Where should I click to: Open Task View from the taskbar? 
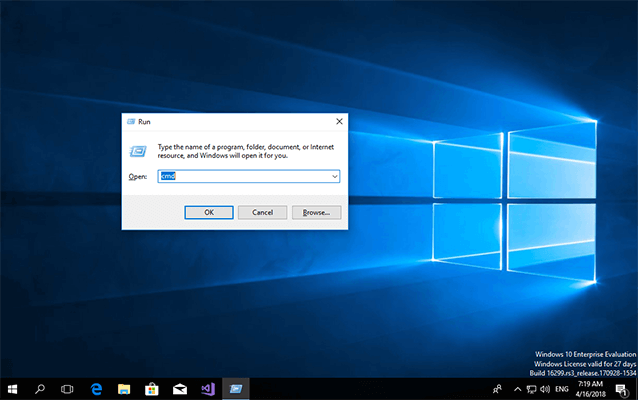click(68, 388)
